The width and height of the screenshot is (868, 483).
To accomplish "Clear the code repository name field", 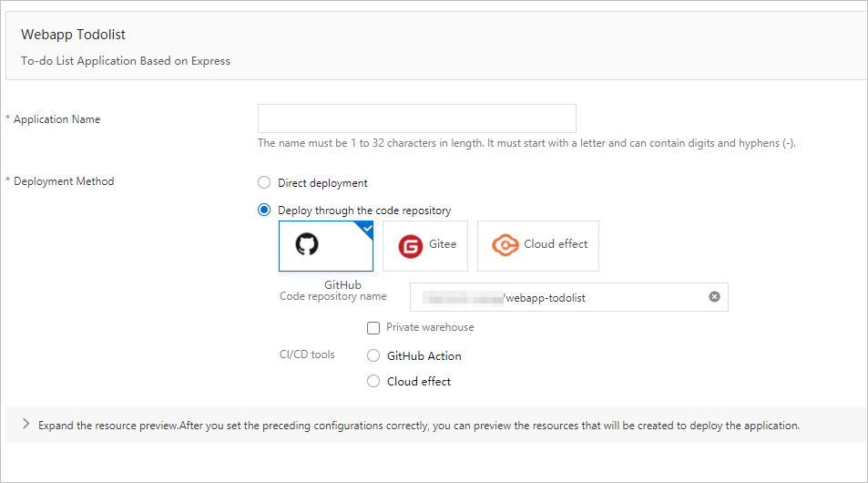I will pyautogui.click(x=715, y=297).
